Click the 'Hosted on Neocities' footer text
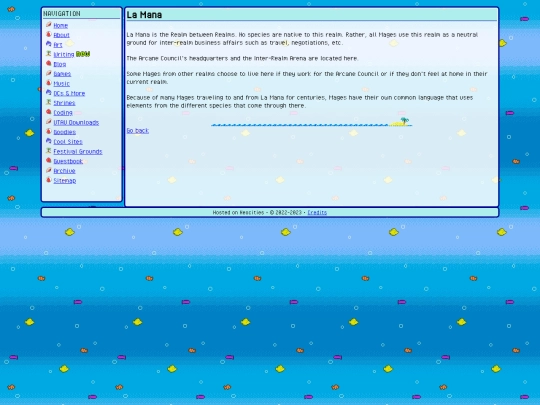Image resolution: width=540 pixels, height=405 pixels. (x=238, y=212)
